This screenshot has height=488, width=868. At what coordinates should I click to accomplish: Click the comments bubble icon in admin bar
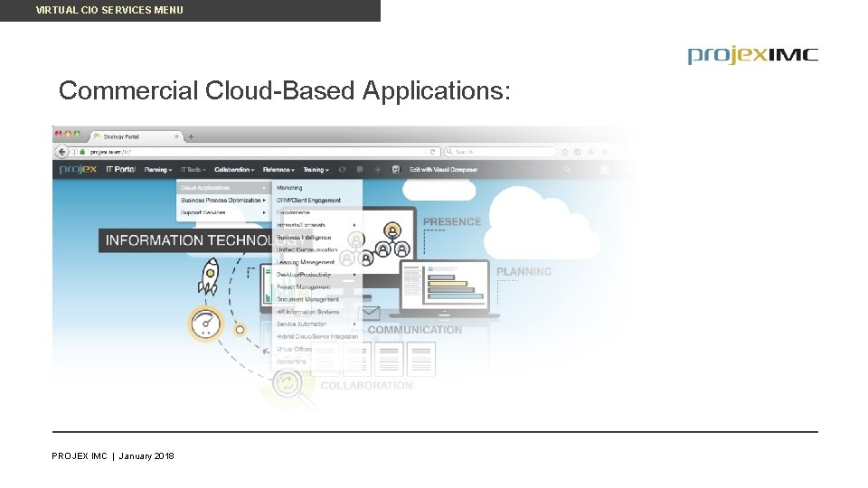tap(360, 170)
